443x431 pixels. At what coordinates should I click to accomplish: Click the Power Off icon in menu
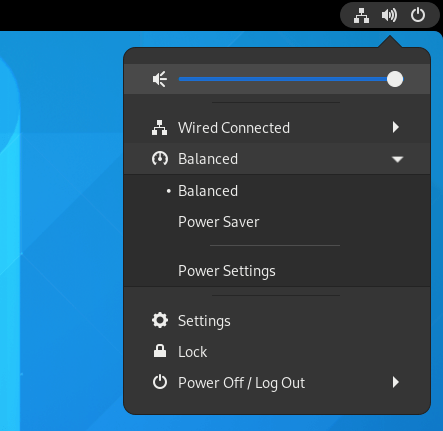(160, 382)
